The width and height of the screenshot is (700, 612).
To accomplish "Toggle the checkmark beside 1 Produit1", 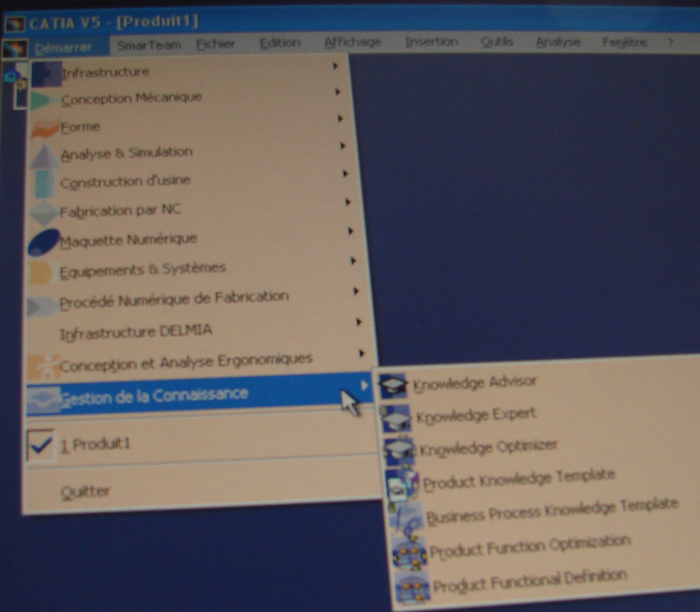I will [x=41, y=445].
